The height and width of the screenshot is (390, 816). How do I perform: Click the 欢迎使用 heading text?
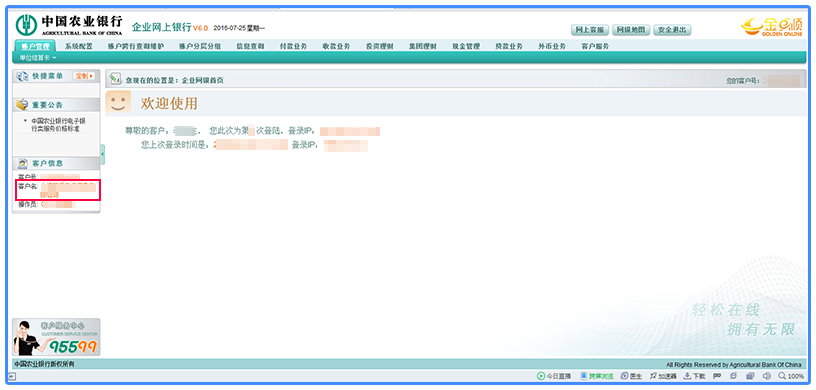pos(169,103)
